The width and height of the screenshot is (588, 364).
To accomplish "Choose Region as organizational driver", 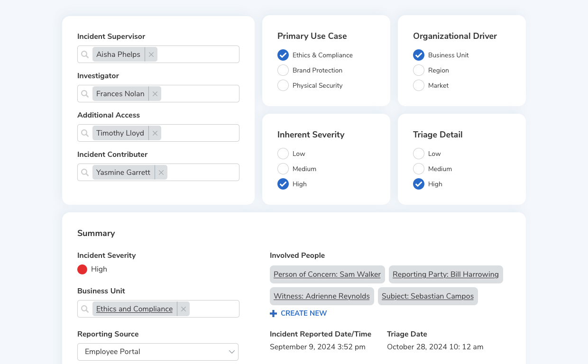I will tap(419, 70).
